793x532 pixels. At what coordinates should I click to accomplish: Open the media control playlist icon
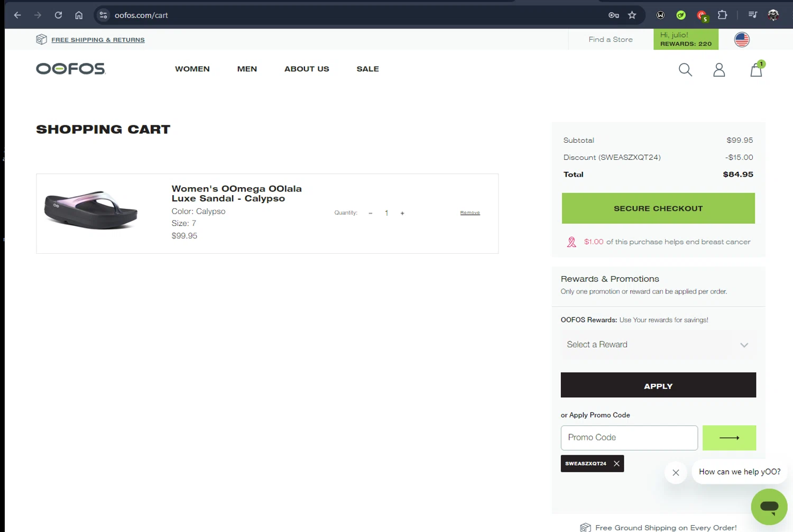[753, 15]
